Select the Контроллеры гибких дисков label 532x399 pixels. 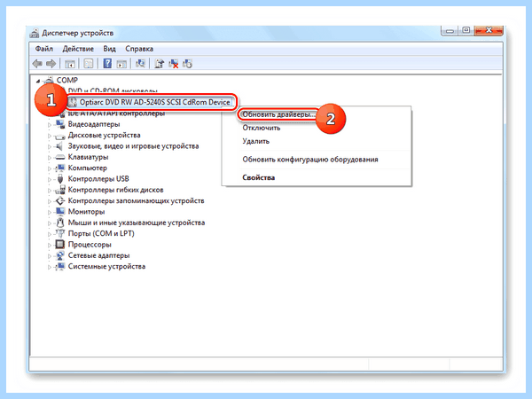coord(115,190)
